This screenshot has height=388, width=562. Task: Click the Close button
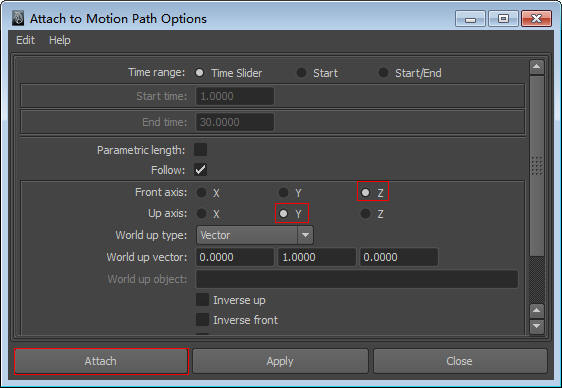460,361
